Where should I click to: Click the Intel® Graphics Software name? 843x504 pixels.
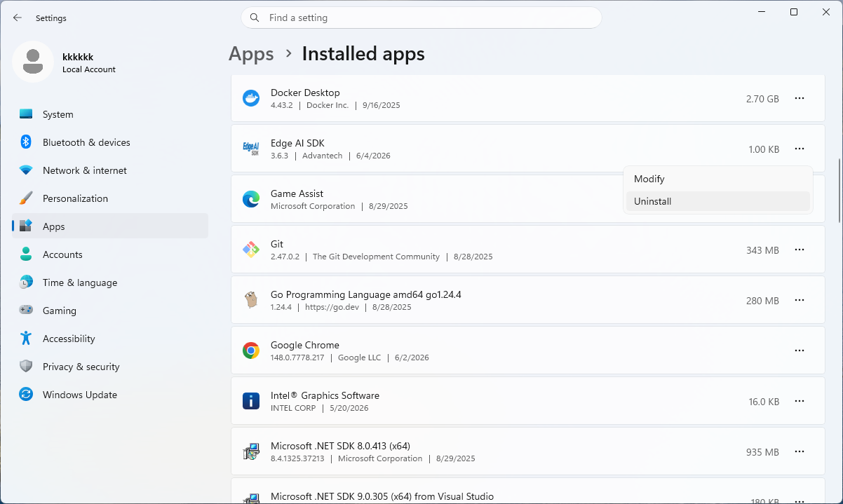325,395
